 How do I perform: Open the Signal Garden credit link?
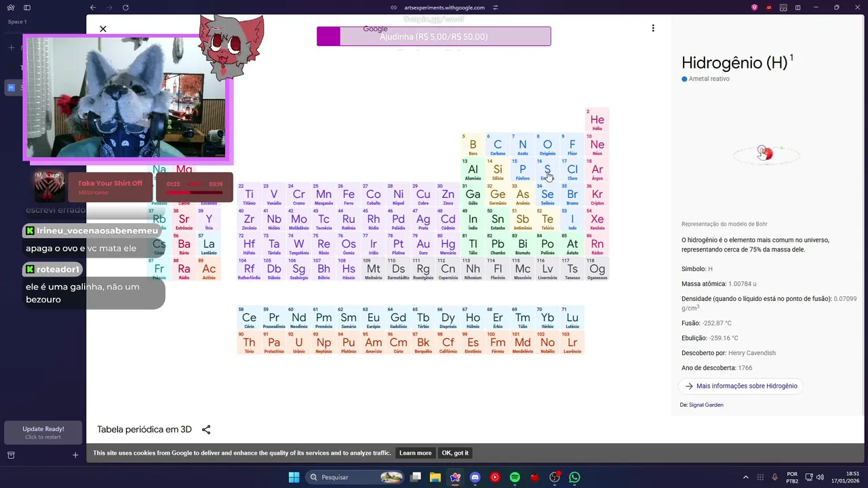tap(706, 405)
